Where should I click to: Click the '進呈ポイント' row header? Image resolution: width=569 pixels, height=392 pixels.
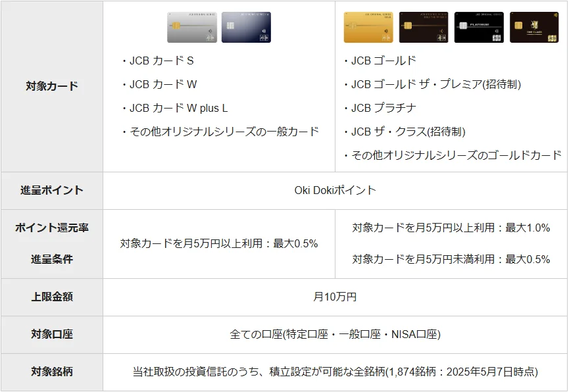(x=52, y=191)
